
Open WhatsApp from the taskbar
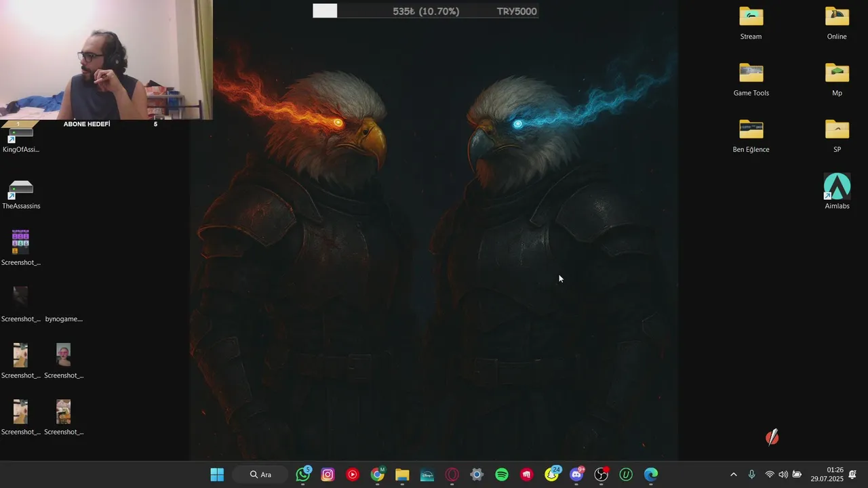(x=303, y=474)
